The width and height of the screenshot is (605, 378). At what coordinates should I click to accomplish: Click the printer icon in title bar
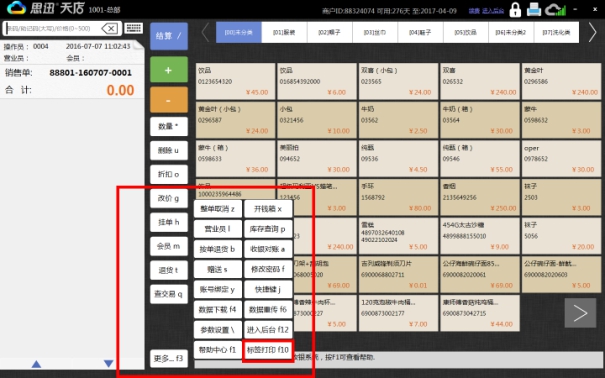coord(534,9)
